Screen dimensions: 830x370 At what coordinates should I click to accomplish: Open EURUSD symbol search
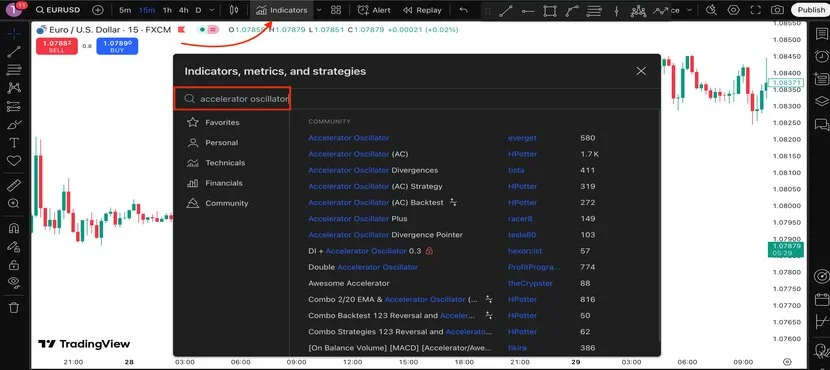(57, 10)
